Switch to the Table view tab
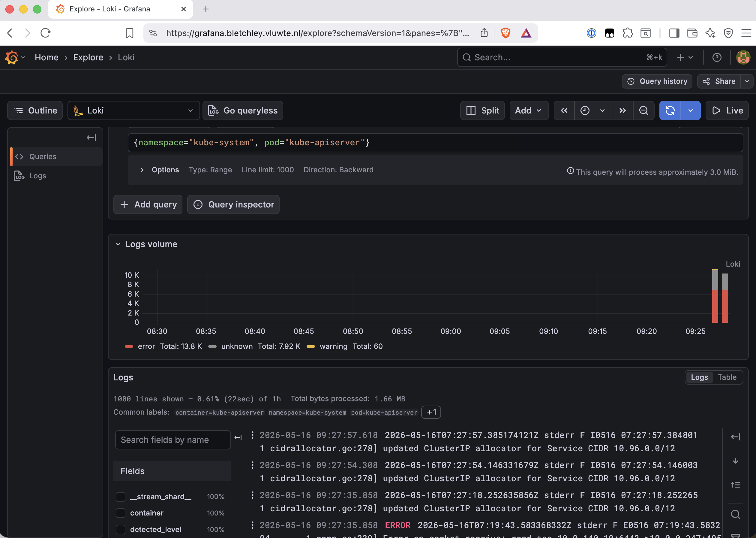The height and width of the screenshot is (538, 756). pyautogui.click(x=727, y=377)
